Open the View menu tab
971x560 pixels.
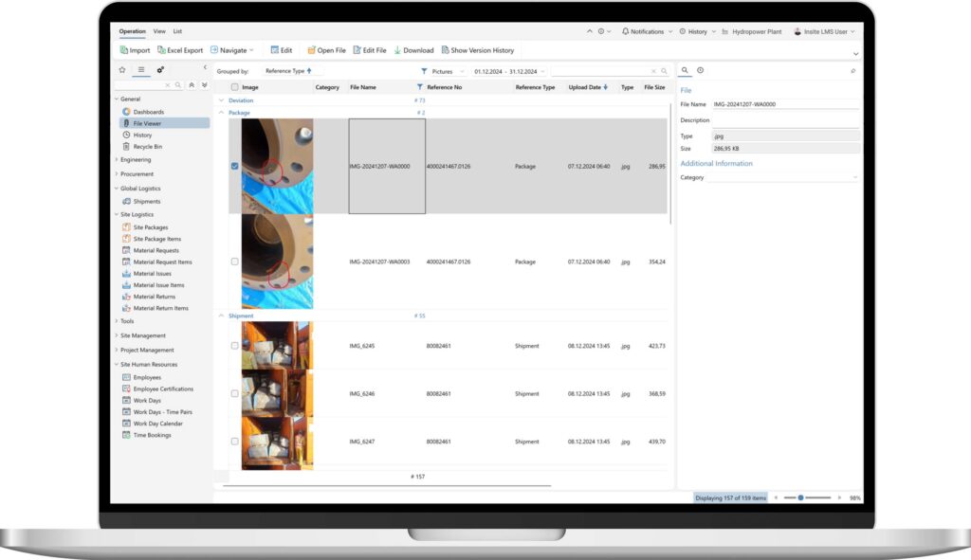point(159,31)
